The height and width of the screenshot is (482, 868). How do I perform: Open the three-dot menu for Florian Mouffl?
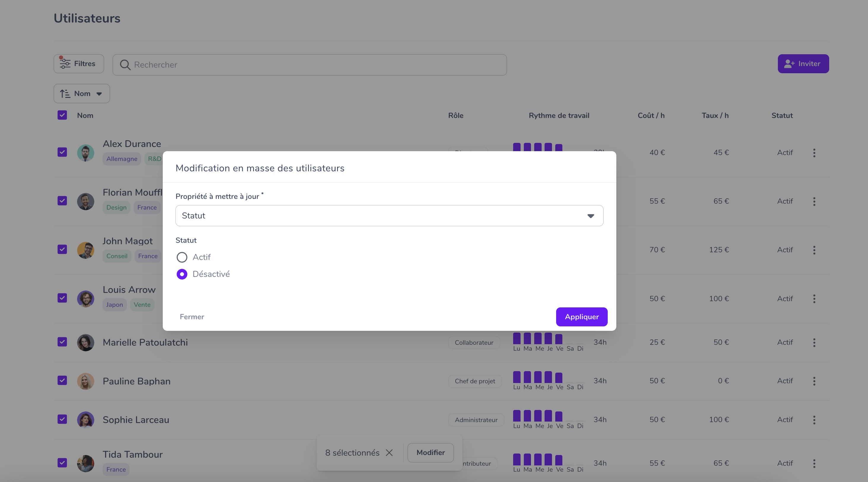[x=814, y=201]
